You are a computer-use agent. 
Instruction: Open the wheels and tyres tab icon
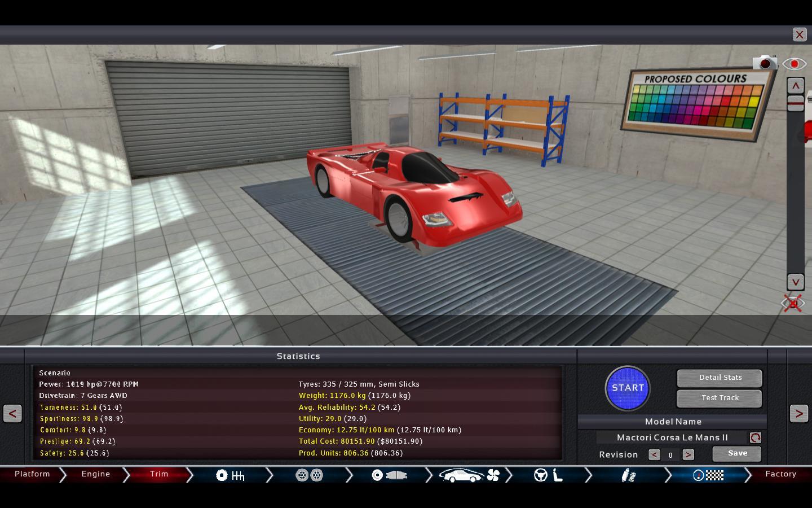click(x=309, y=475)
